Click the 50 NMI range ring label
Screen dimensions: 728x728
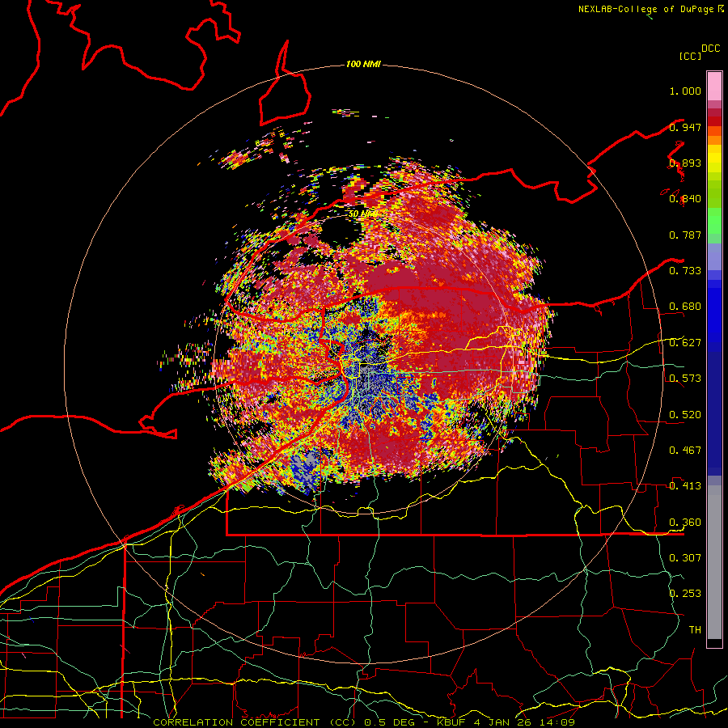(363, 214)
